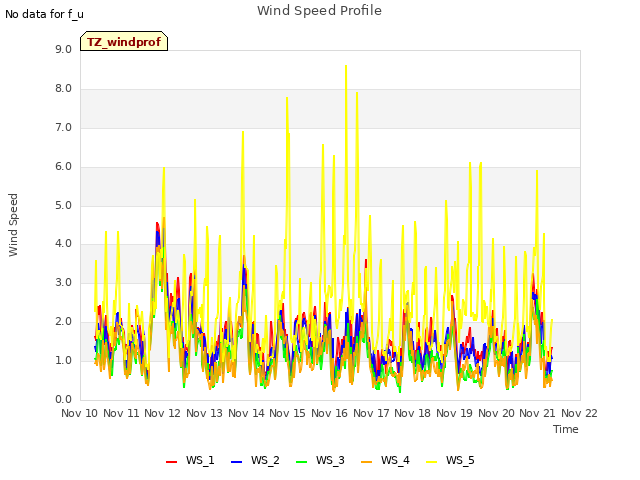Click the Nov 13 x-axis tick label
Screen dimensions: 640x480
pyautogui.click(x=204, y=413)
